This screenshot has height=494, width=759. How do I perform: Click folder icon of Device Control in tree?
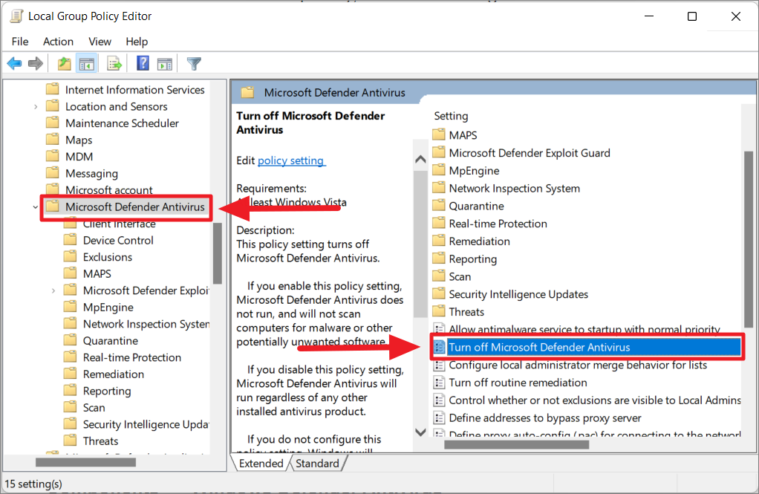point(70,240)
